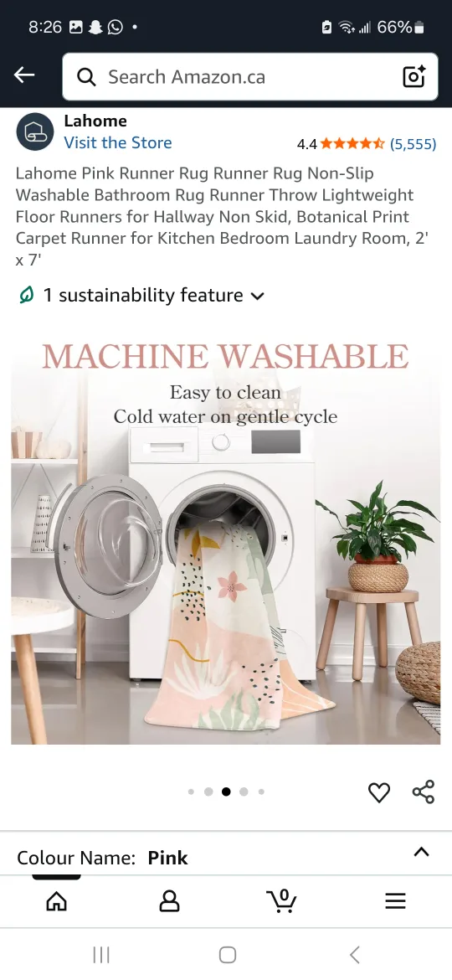Image resolution: width=452 pixels, height=980 pixels.
Task: Add item to wish list heart
Action: [x=379, y=792]
